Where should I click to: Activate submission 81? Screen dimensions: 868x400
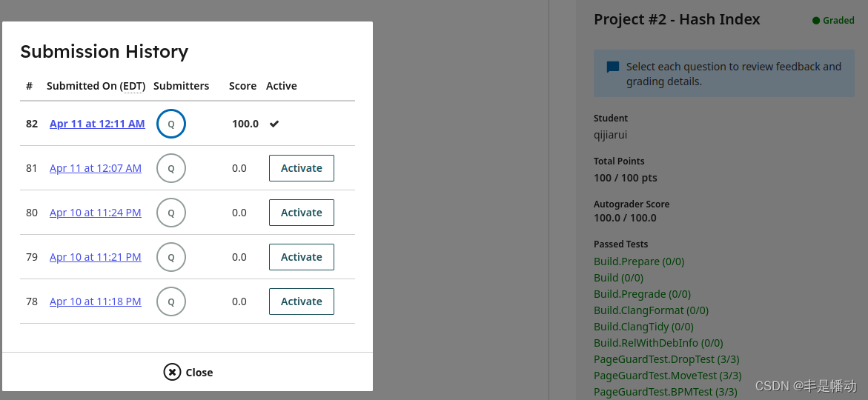click(302, 168)
